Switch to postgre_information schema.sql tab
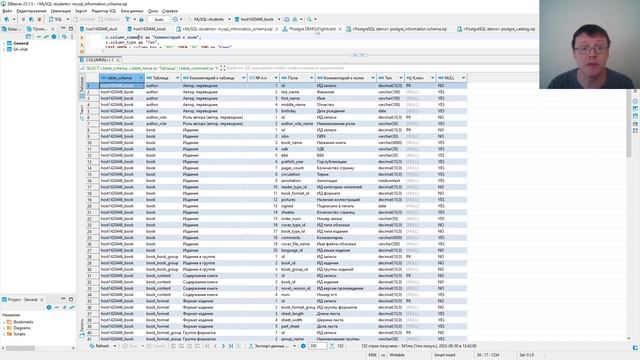The height and width of the screenshot is (360, 640). (398, 29)
